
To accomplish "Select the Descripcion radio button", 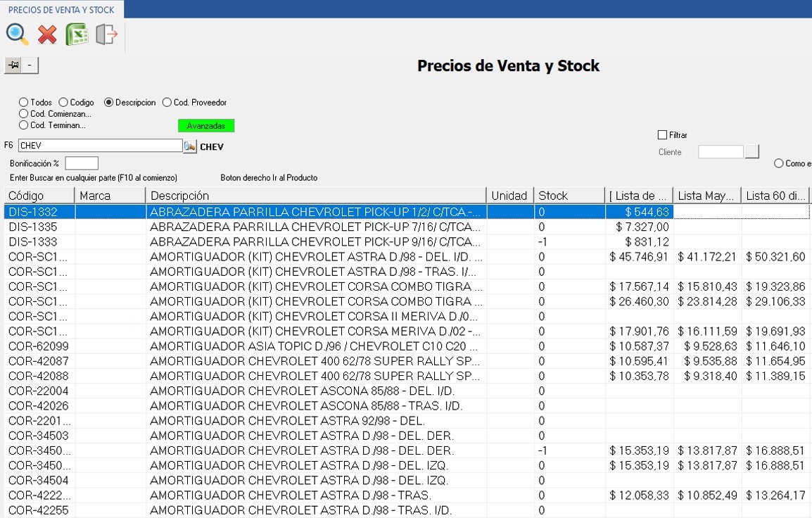I will click(108, 103).
